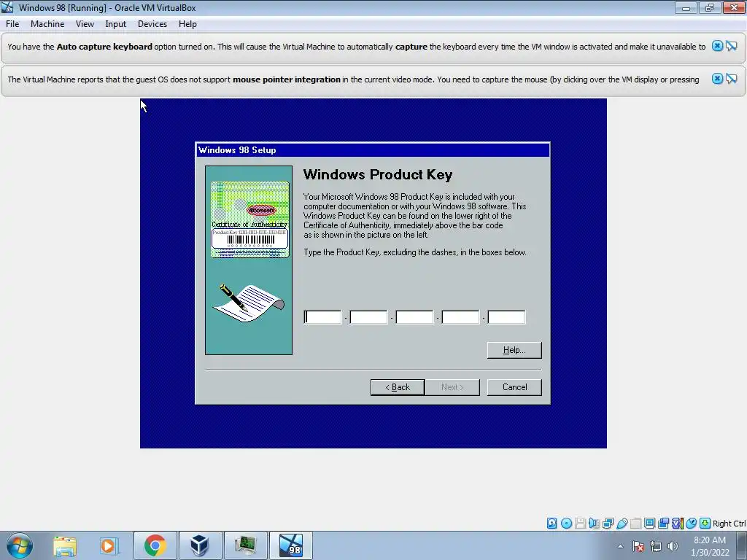This screenshot has width=747, height=560.
Task: Dismiss the Auto capture keyboard notification
Action: pyautogui.click(x=717, y=46)
